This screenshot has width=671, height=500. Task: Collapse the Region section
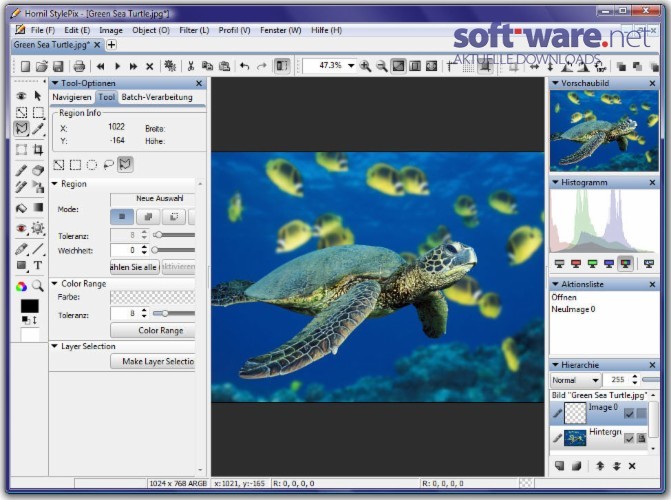[x=55, y=184]
